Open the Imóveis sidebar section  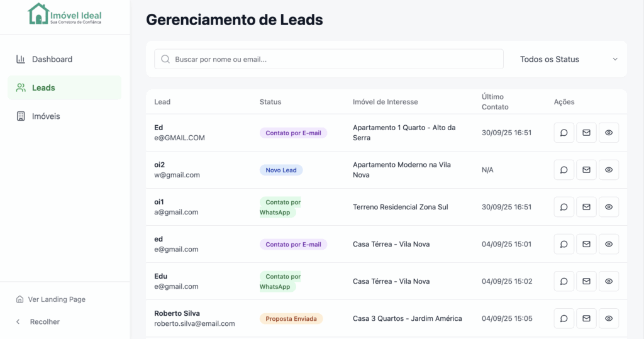tap(46, 116)
